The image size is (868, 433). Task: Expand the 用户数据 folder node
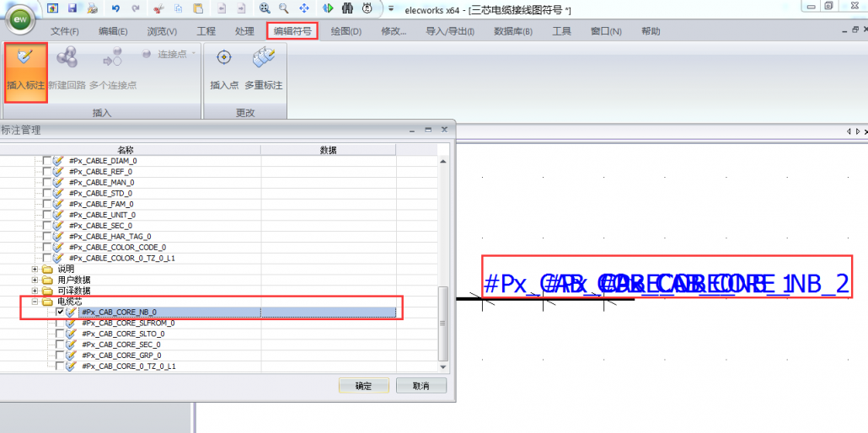coord(35,280)
